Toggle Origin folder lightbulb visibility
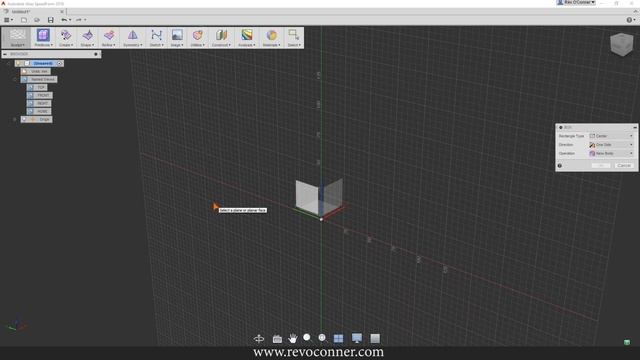 tap(24, 119)
